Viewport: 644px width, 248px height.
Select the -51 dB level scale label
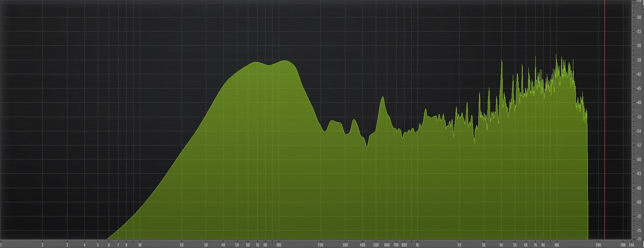click(x=638, y=117)
